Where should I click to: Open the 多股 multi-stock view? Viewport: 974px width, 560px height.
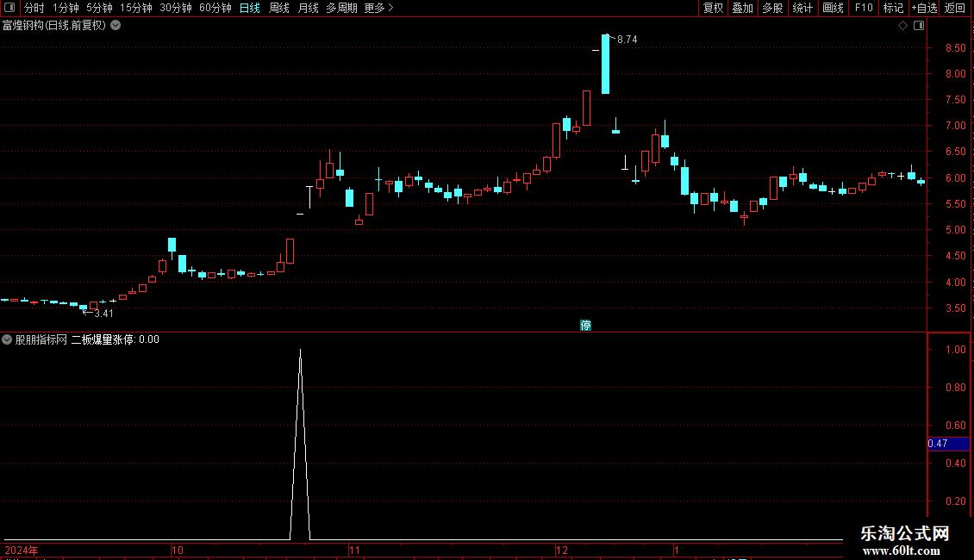pyautogui.click(x=772, y=8)
